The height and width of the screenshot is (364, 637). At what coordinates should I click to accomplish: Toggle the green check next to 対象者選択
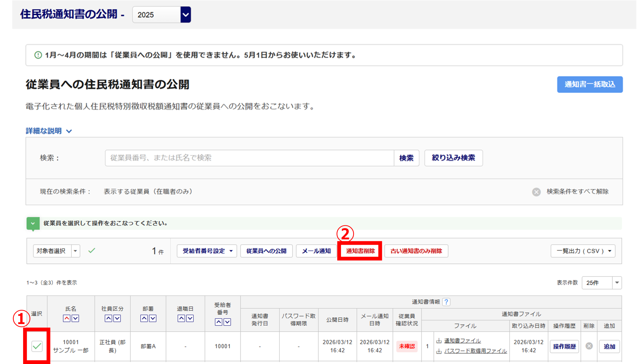pos(92,250)
